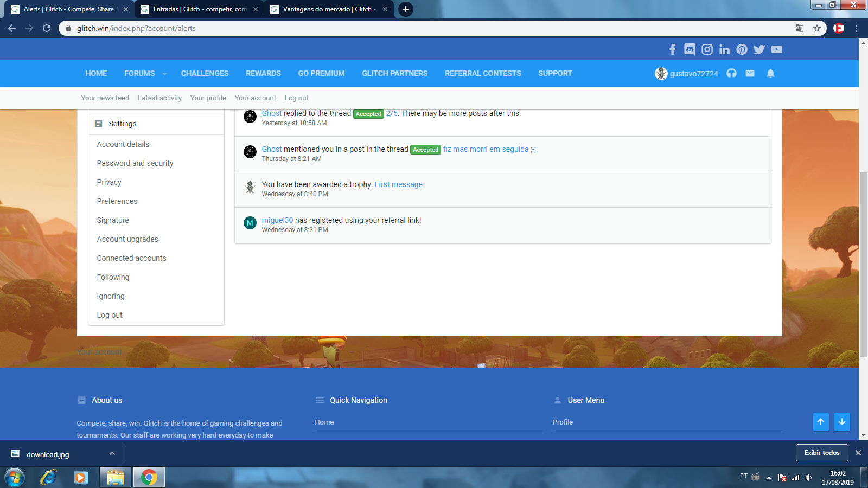The height and width of the screenshot is (488, 868).
Task: Click the Exibir todos button
Action: pyautogui.click(x=821, y=453)
